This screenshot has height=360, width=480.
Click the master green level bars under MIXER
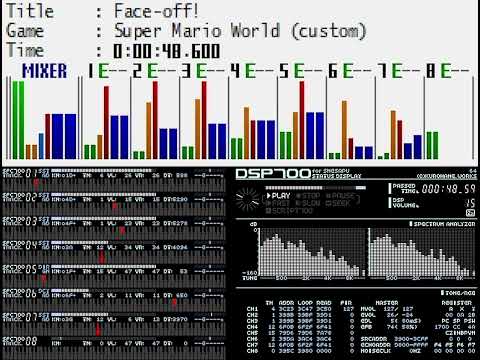[x=18, y=120]
